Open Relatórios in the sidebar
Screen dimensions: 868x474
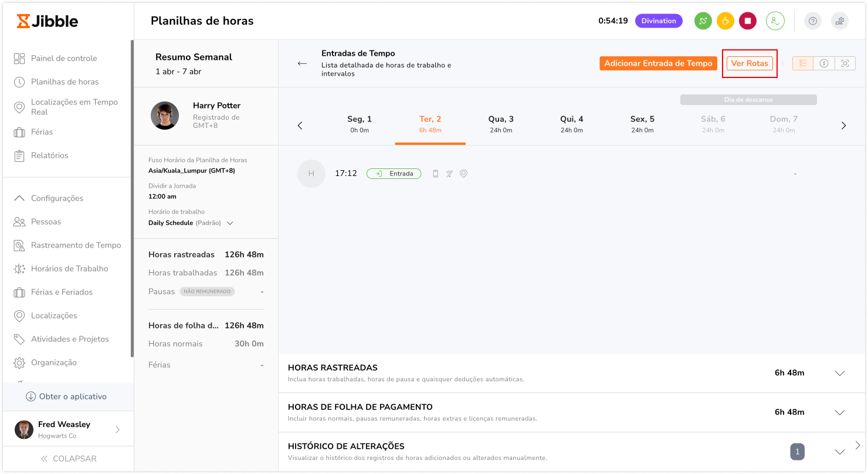pyautogui.click(x=50, y=155)
